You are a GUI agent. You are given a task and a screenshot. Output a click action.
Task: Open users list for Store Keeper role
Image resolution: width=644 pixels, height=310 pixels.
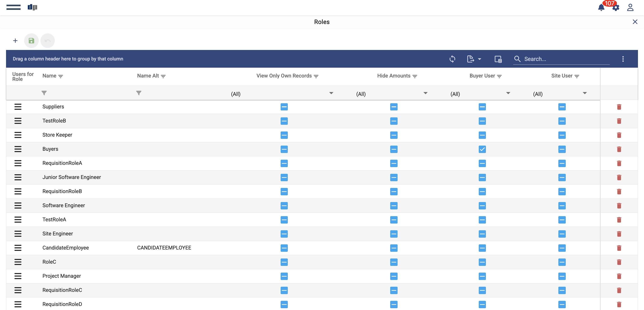click(x=18, y=135)
